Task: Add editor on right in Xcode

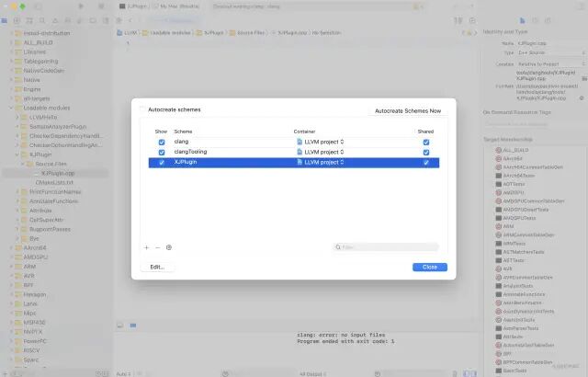Action: pyautogui.click(x=472, y=20)
